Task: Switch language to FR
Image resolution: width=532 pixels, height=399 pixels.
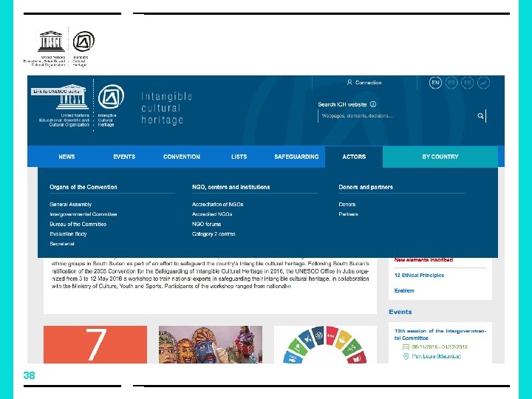Action: pyautogui.click(x=451, y=83)
